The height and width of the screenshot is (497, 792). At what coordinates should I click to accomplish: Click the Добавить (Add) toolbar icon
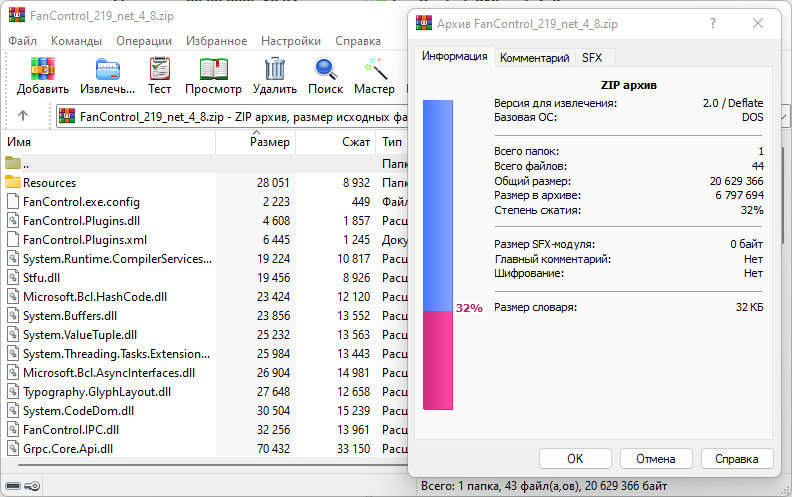click(x=42, y=69)
